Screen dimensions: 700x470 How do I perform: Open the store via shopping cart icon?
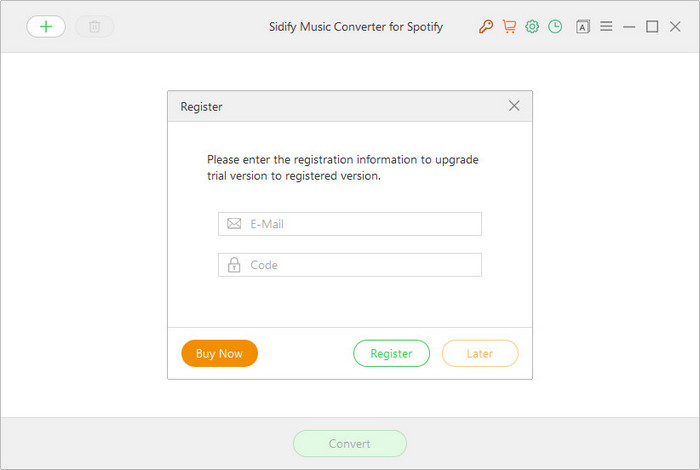click(x=509, y=27)
